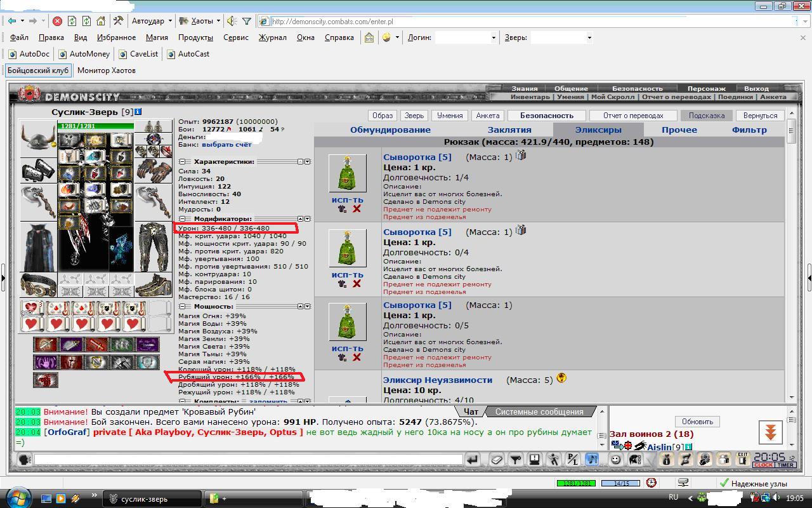Viewport: 812px width, 508px height.
Task: Click the dark cloak armor slot
Action: [x=38, y=246]
